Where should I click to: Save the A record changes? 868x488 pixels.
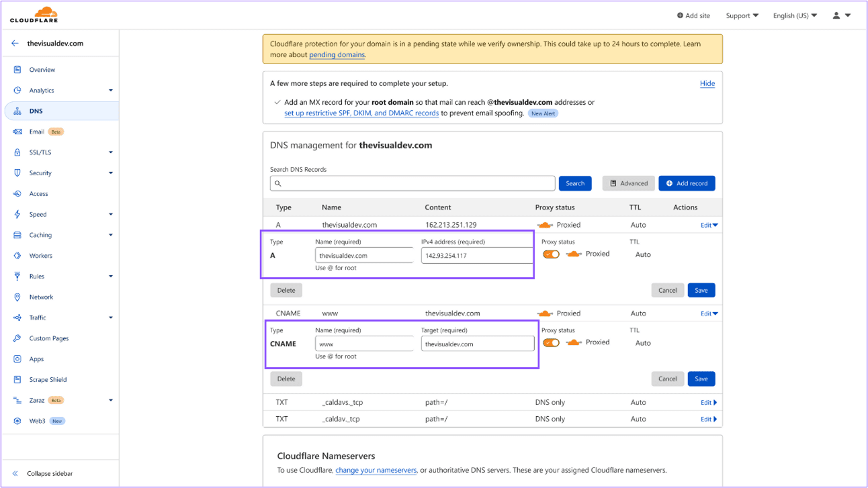pos(701,291)
